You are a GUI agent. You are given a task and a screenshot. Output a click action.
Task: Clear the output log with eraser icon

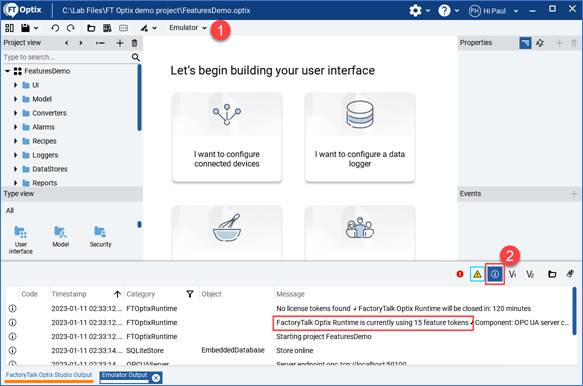point(570,274)
